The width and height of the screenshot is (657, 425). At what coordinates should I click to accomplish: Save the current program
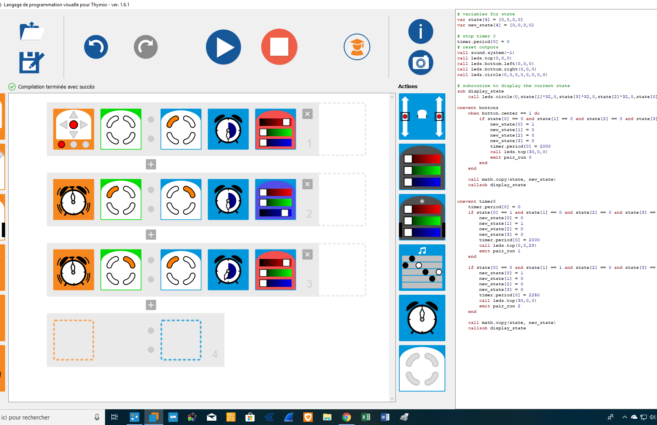pyautogui.click(x=30, y=62)
